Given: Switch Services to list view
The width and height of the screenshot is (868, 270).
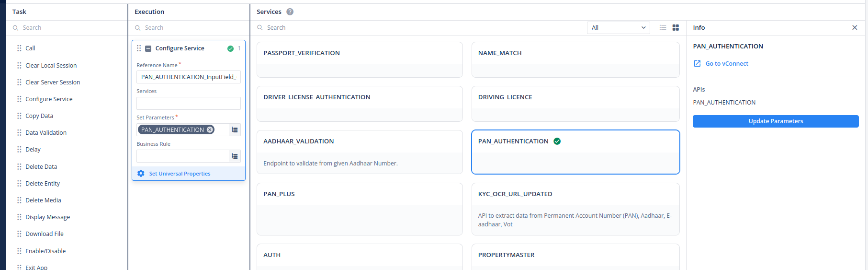Looking at the screenshot, I should [663, 28].
